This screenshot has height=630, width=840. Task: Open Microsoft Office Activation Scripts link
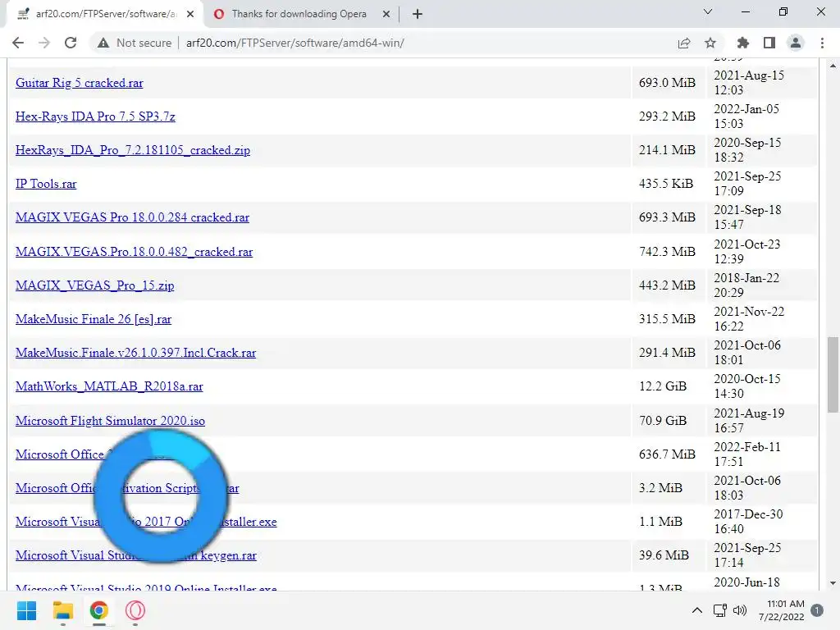(127, 488)
